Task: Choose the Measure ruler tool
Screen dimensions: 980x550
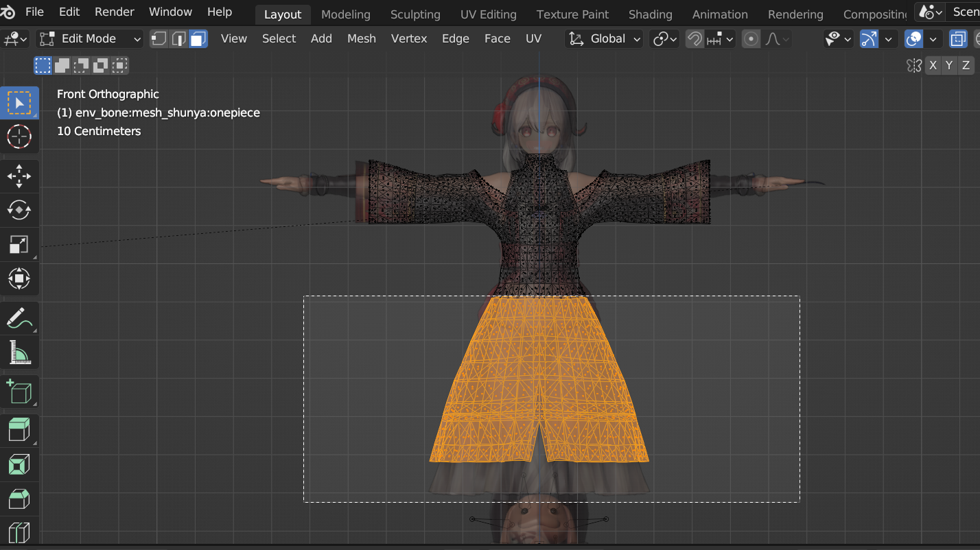Action: pos(19,352)
